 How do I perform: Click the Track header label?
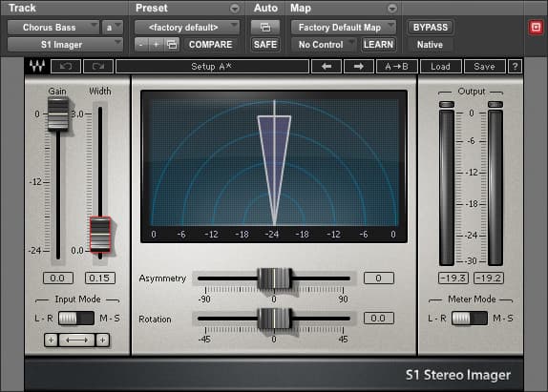click(22, 8)
